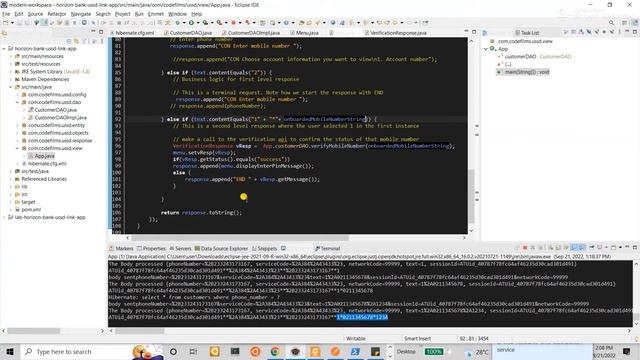Select App.java in Project Explorer

tap(44, 156)
